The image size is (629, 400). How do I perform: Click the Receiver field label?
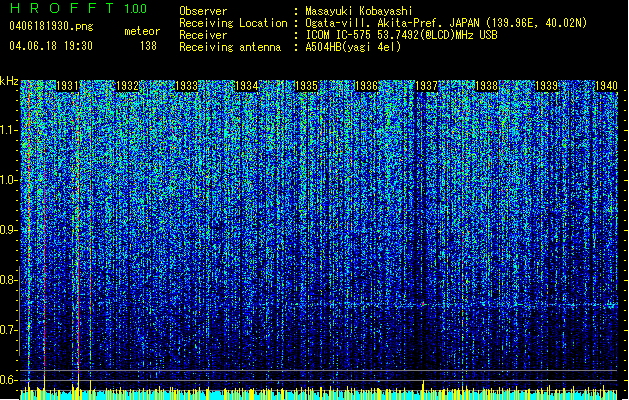pos(203,35)
